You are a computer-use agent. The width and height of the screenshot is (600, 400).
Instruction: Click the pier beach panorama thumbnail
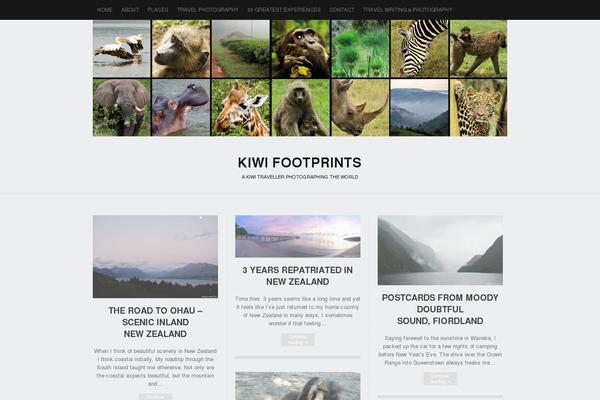298,236
